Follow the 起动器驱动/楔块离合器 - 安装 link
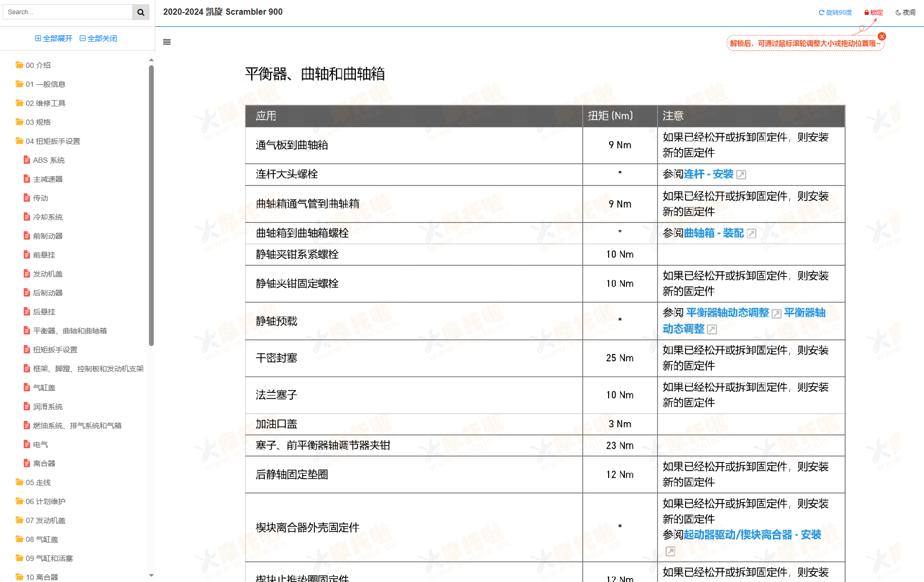 coord(753,535)
